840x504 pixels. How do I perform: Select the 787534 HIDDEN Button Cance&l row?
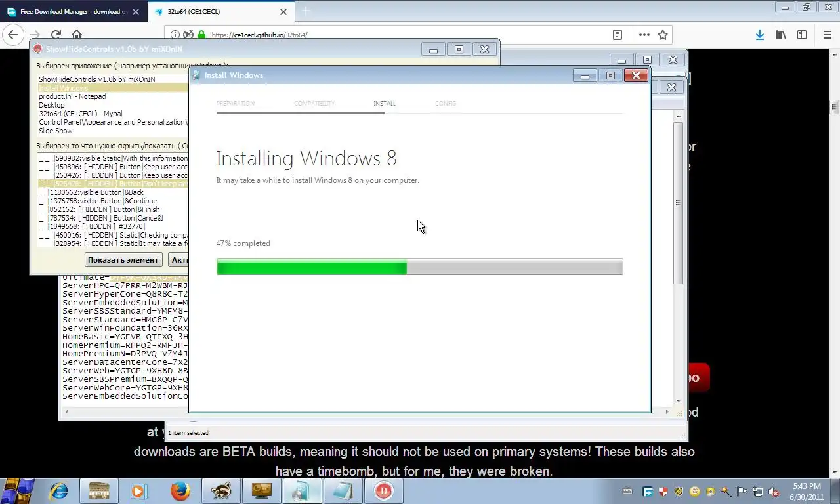point(113,218)
